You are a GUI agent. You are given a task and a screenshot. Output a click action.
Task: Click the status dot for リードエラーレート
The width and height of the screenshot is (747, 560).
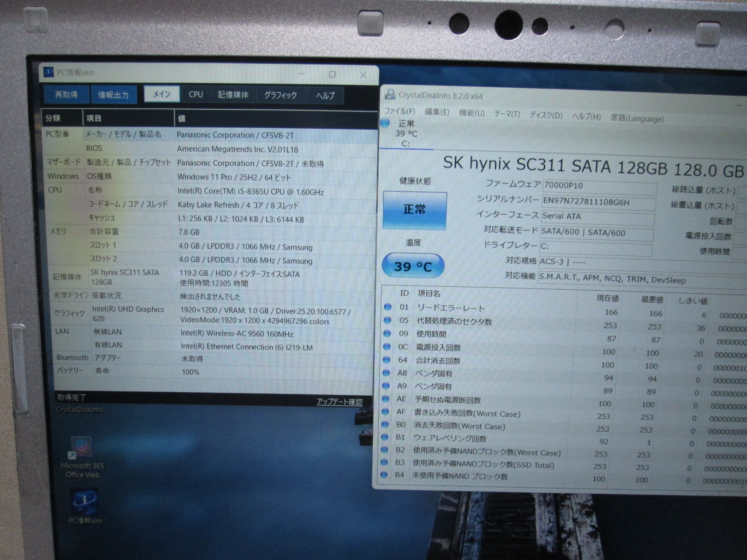tap(388, 307)
